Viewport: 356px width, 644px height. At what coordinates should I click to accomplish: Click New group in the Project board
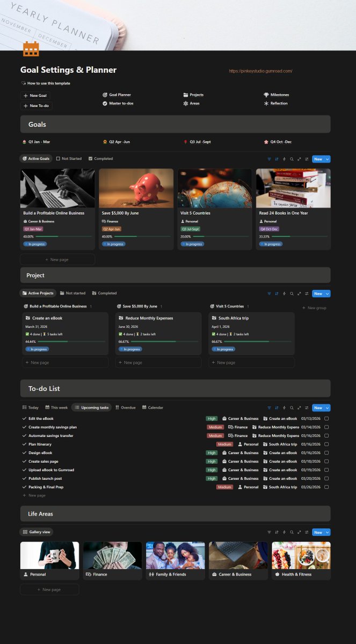tap(314, 308)
